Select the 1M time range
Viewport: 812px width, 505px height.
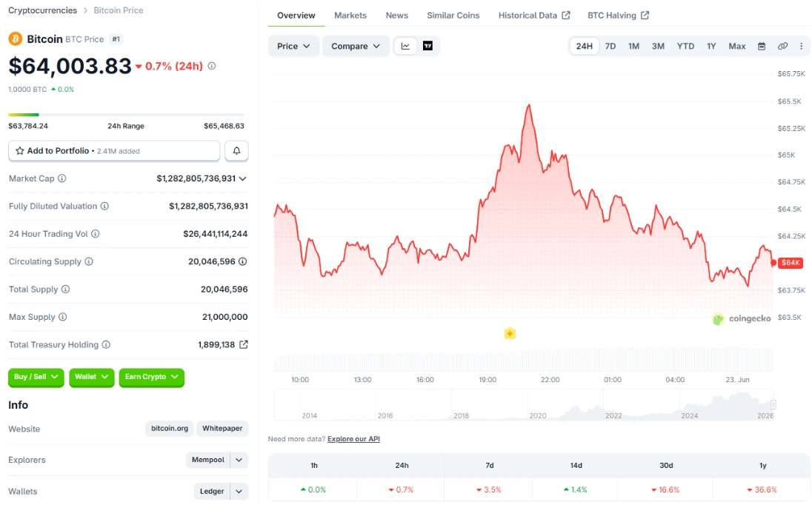coord(634,46)
